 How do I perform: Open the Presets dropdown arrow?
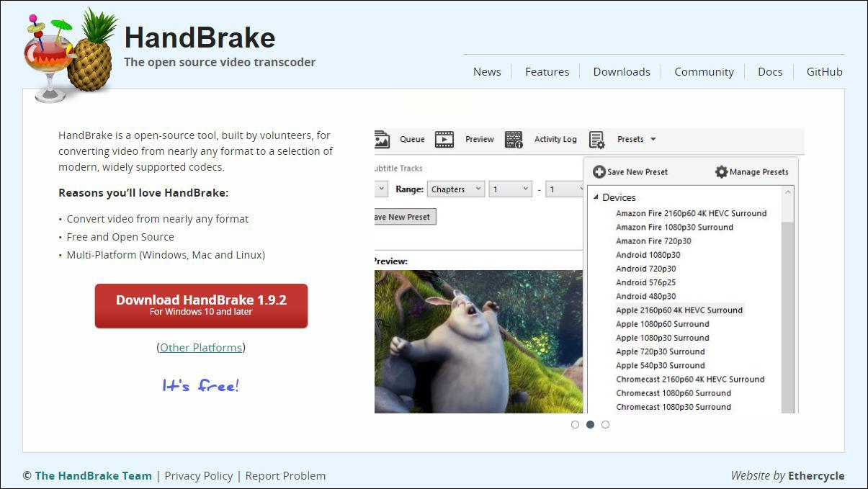click(x=653, y=140)
